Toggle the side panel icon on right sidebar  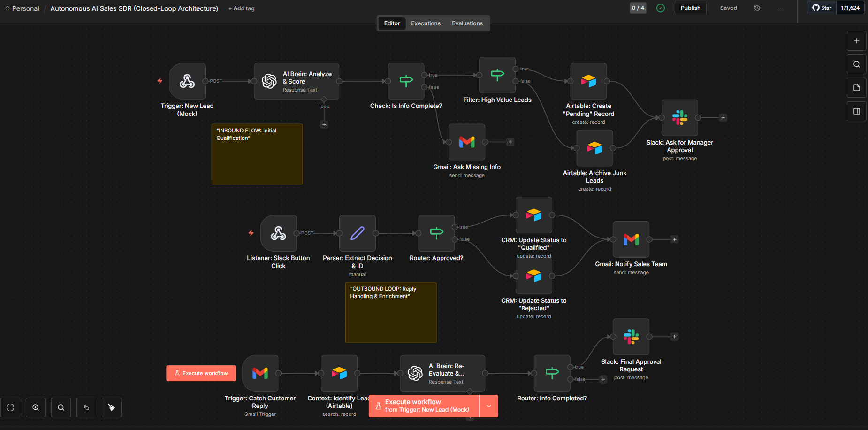coord(857,111)
